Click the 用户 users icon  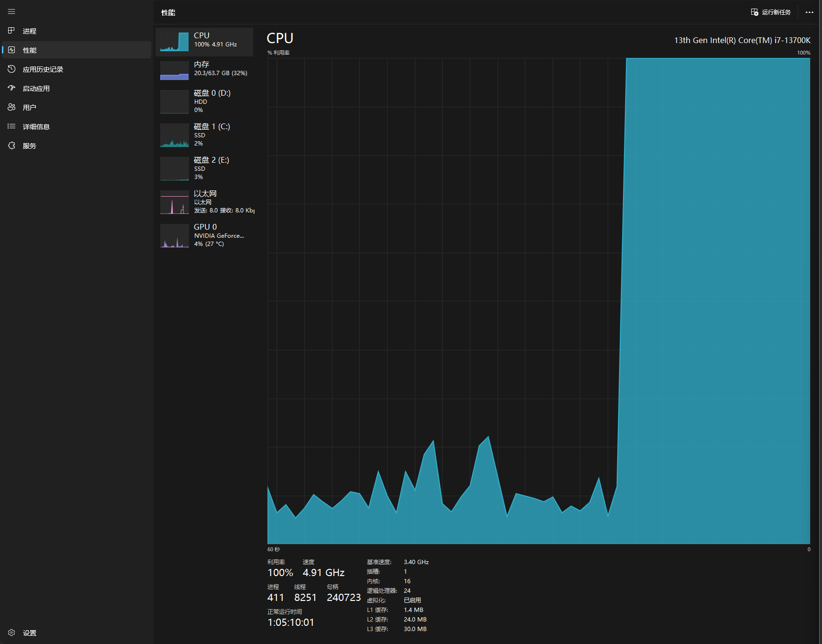pos(11,107)
